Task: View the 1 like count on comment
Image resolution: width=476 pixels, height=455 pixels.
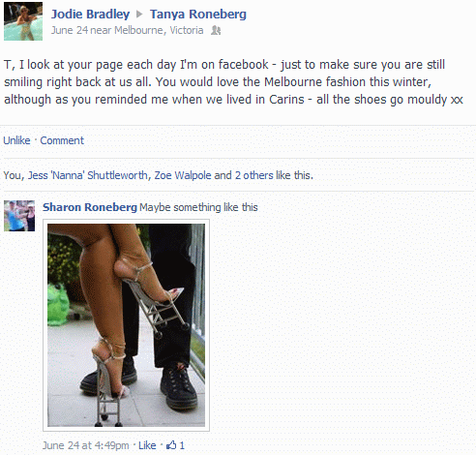Action: coord(182,445)
